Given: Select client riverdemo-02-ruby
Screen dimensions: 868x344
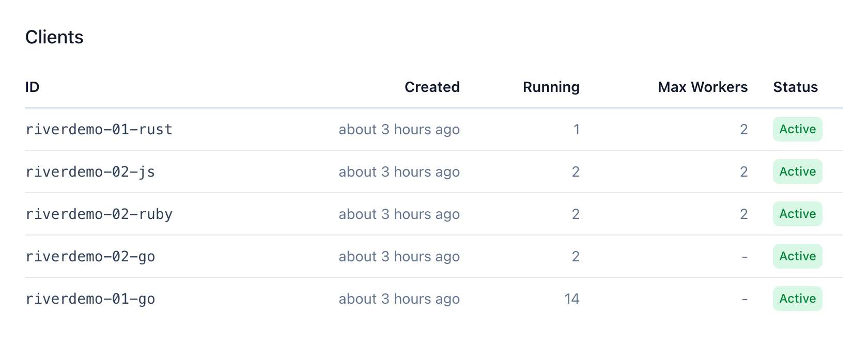Looking at the screenshot, I should point(99,214).
